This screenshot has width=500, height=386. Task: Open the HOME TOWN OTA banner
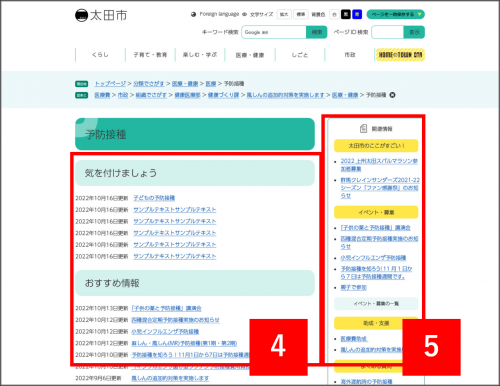[400, 55]
